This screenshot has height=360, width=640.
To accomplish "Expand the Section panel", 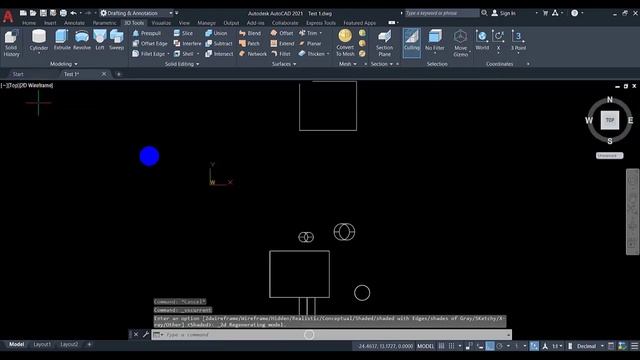I will [382, 64].
